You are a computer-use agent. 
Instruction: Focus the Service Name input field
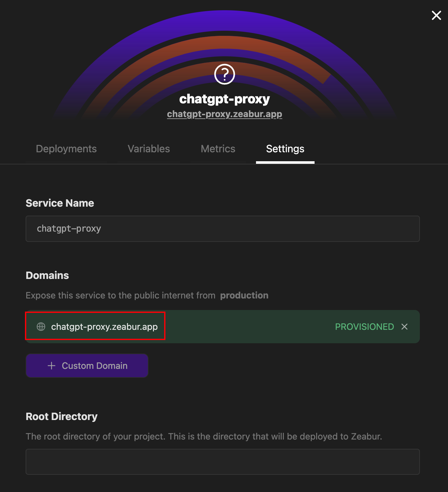coord(223,229)
